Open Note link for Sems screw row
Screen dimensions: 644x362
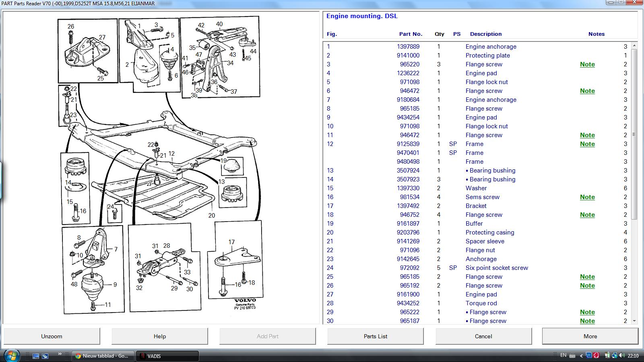[587, 197]
